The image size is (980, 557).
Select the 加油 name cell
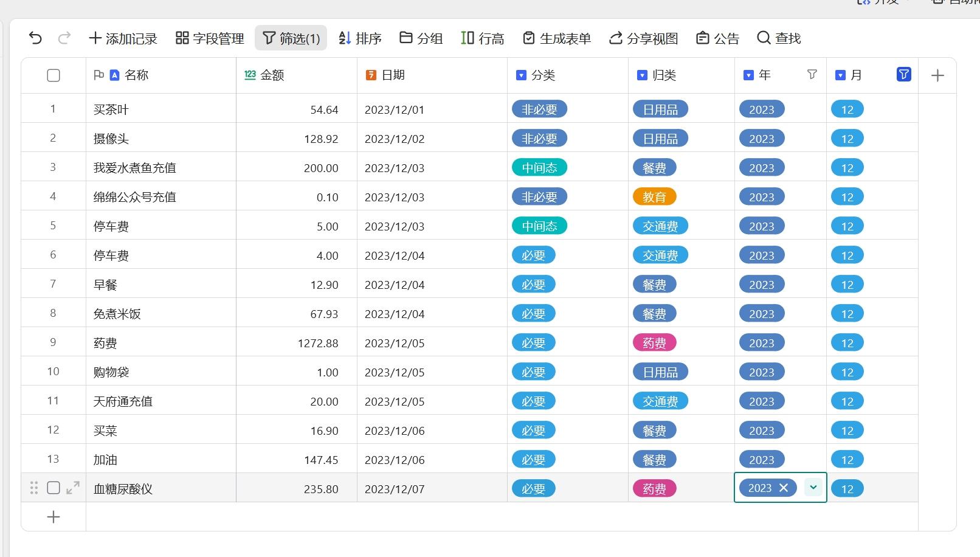(161, 460)
